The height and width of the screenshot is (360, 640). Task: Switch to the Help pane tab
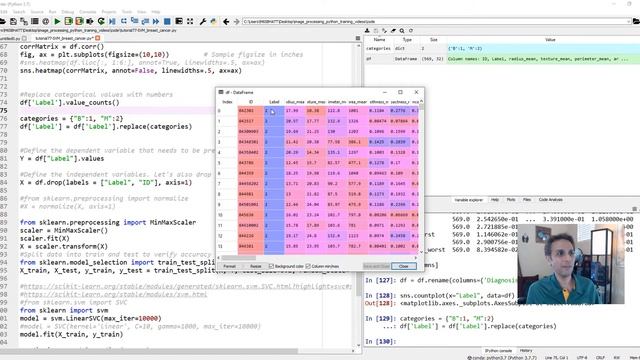495,200
